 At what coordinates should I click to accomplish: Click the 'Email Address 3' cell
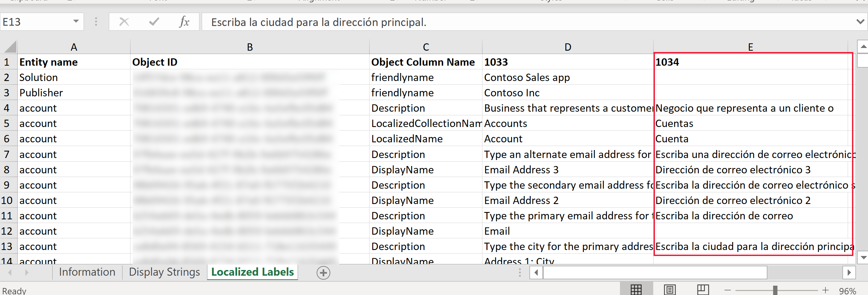click(x=568, y=169)
